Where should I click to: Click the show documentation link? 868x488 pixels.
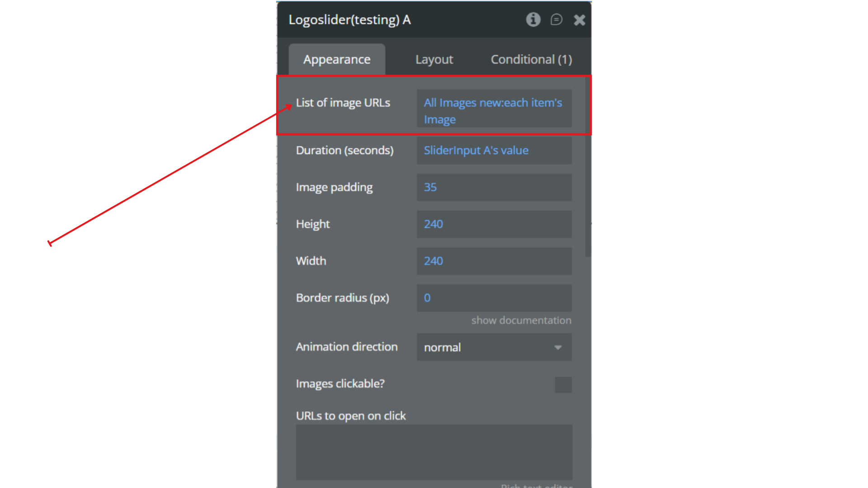coord(521,320)
